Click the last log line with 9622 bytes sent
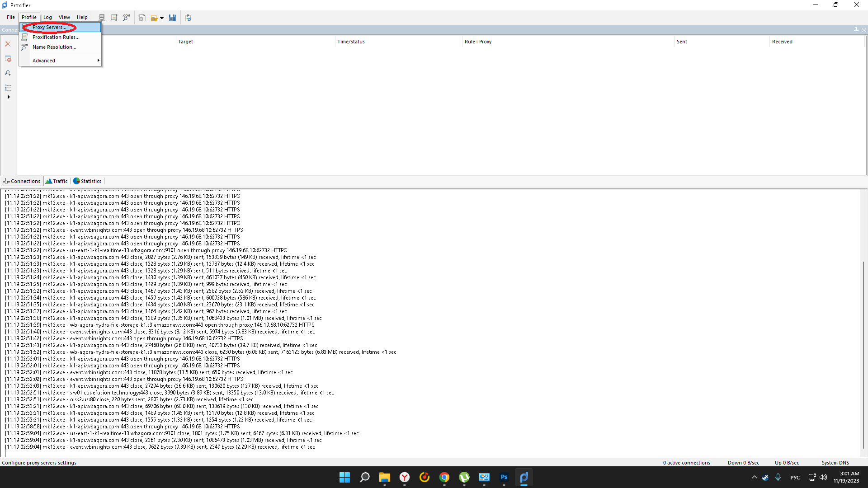 pos(160,447)
